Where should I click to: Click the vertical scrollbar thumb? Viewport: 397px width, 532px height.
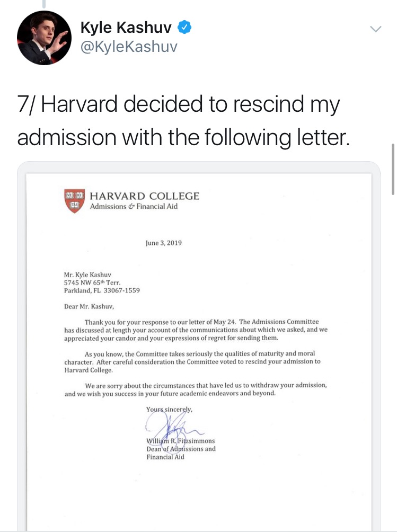click(393, 169)
